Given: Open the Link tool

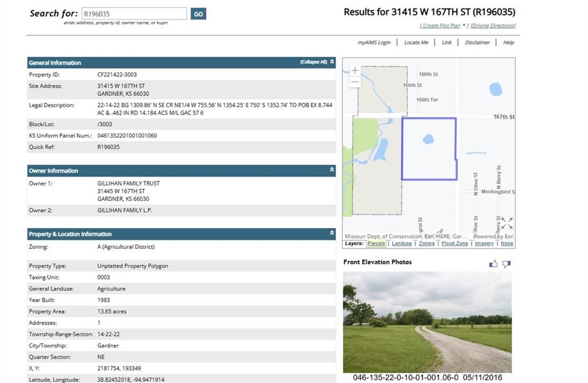Looking at the screenshot, I should (447, 42).
